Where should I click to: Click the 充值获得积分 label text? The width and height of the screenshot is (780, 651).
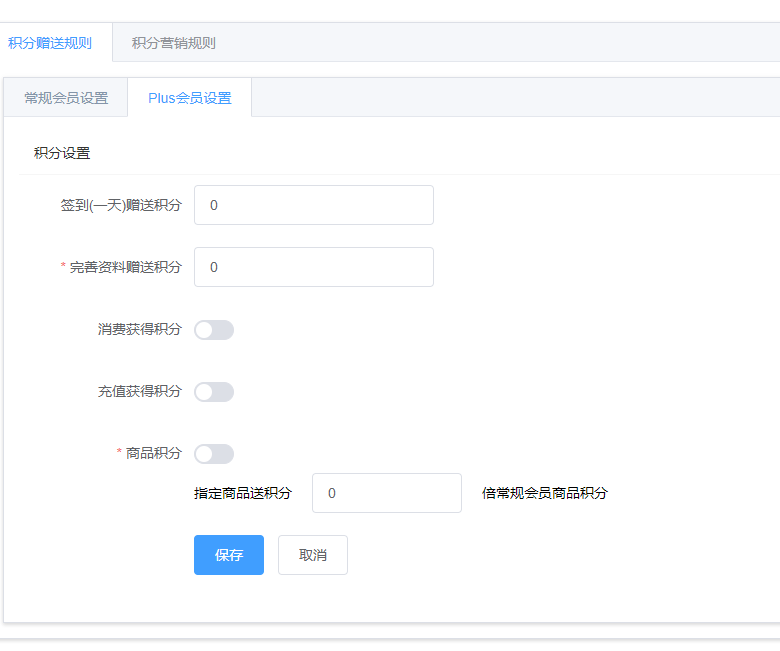pos(140,391)
